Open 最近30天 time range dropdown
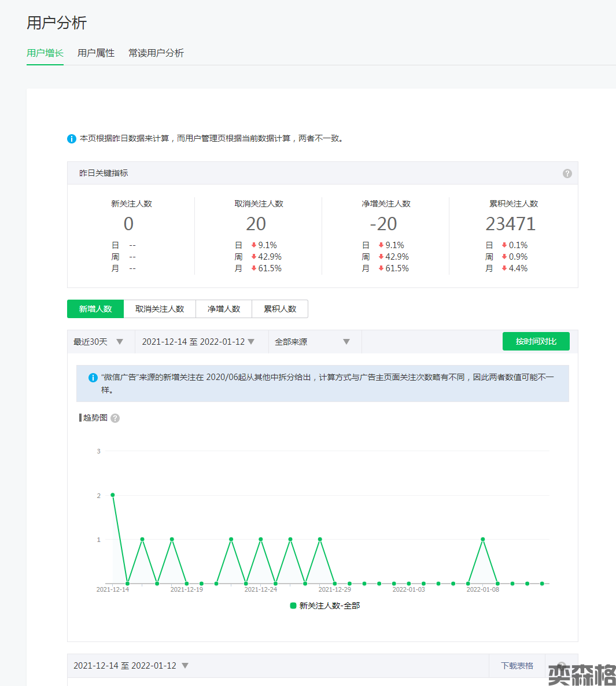Screen dimensions: 616x686 (x=99, y=342)
